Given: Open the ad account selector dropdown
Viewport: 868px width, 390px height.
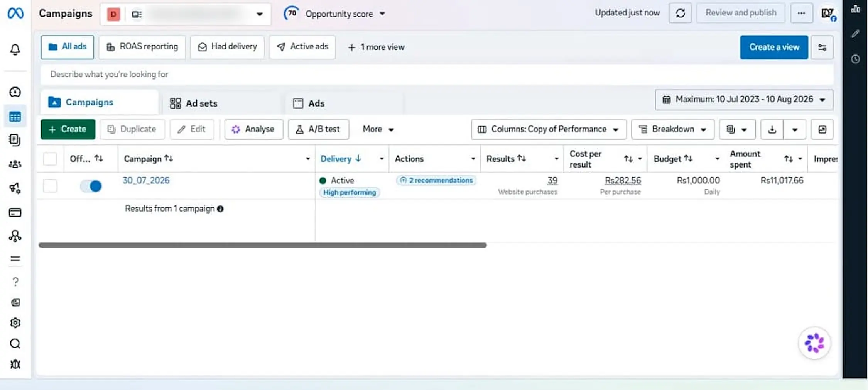Looking at the screenshot, I should 186,14.
